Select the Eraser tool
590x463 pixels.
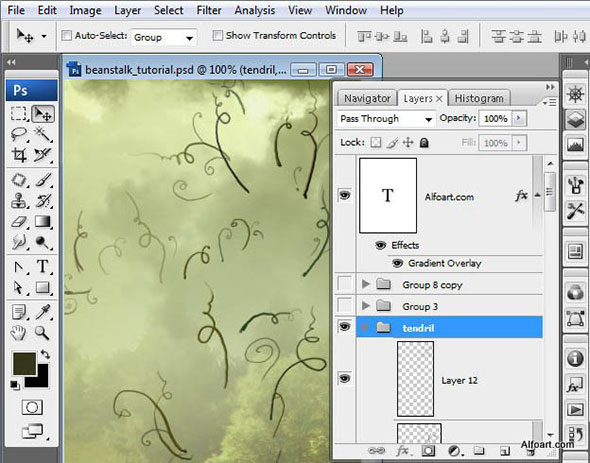click(19, 221)
